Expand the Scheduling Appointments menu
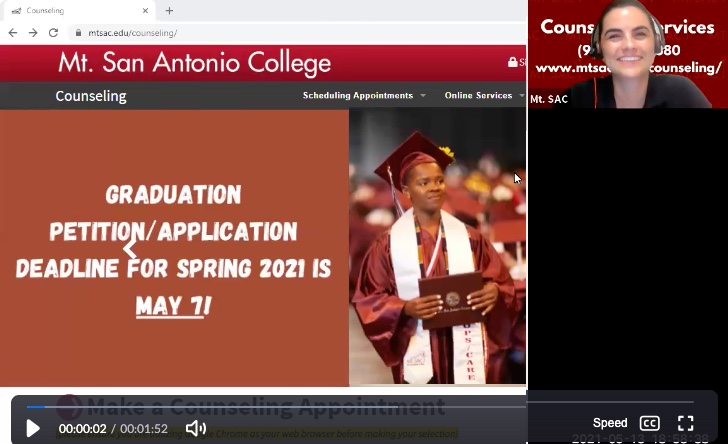The image size is (728, 444). click(364, 96)
